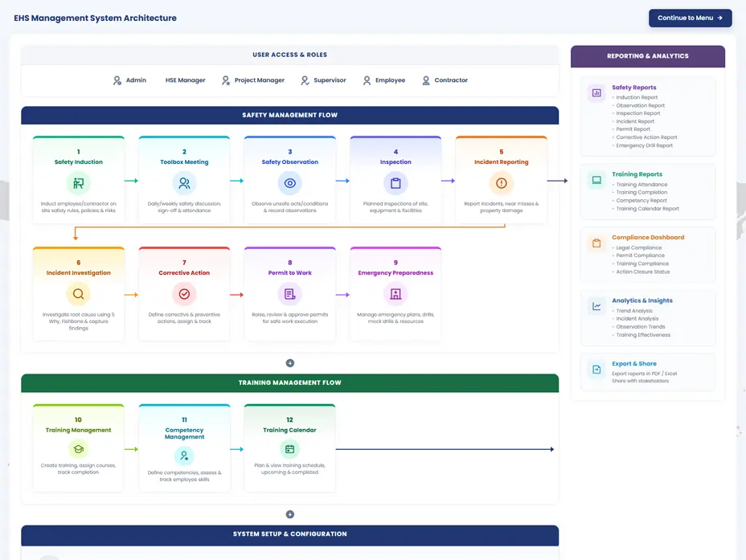Open the Analytics & Insights heading

(x=641, y=300)
